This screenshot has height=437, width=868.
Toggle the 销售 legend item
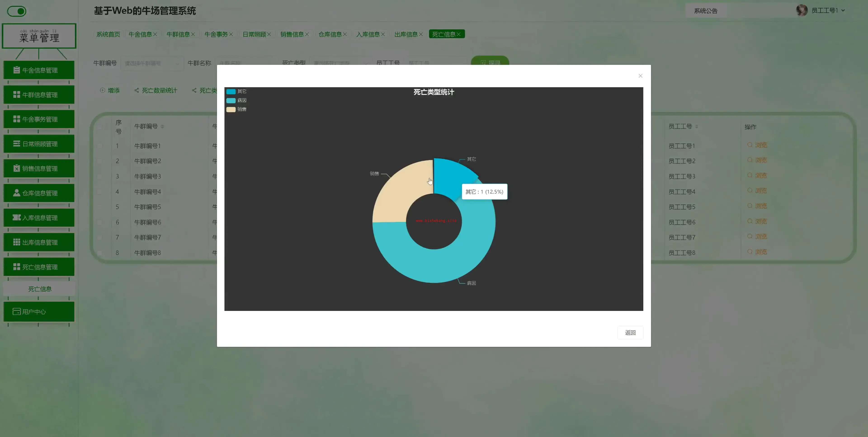236,109
